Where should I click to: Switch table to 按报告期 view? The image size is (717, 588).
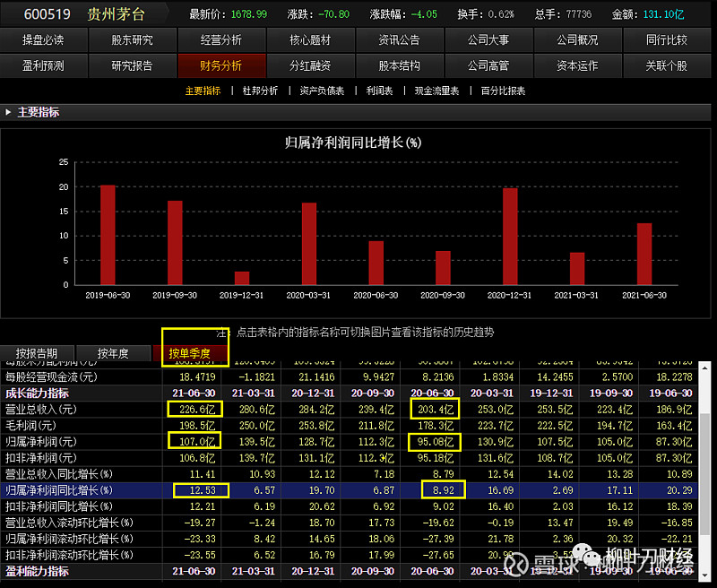(x=37, y=353)
